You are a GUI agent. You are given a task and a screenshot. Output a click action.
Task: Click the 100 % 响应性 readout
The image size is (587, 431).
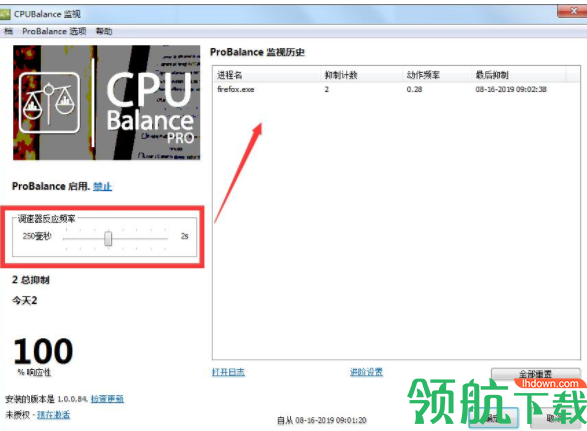(x=43, y=356)
